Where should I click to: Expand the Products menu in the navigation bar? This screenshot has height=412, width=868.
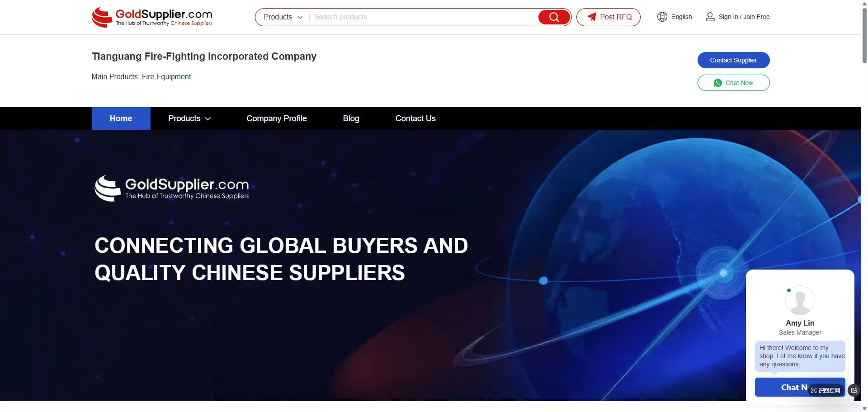(189, 118)
